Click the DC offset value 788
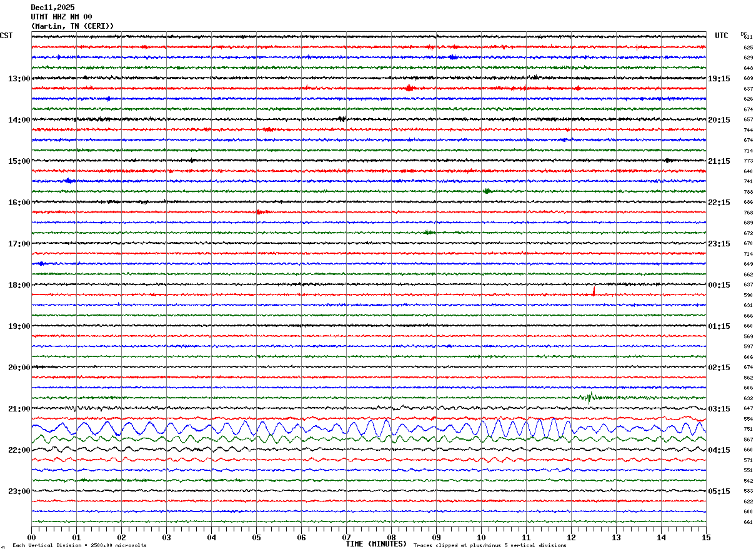Image resolution: width=756 pixels, height=554 pixels. click(x=748, y=192)
